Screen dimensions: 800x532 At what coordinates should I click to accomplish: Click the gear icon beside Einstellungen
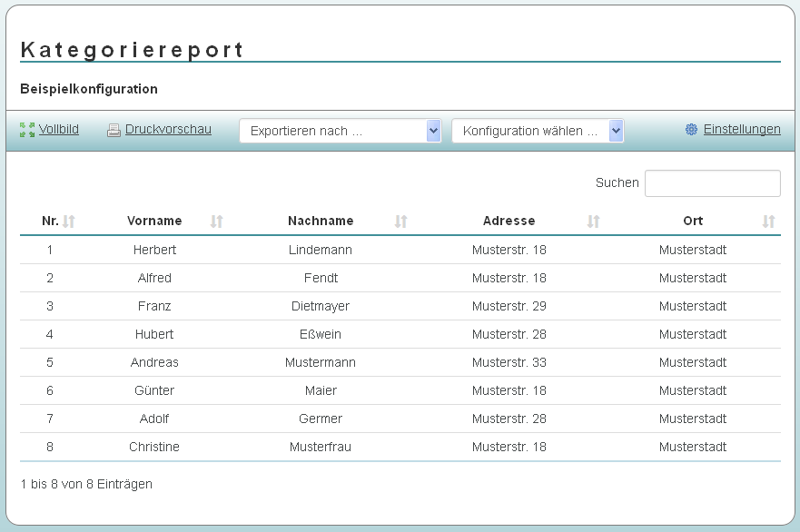[691, 130]
